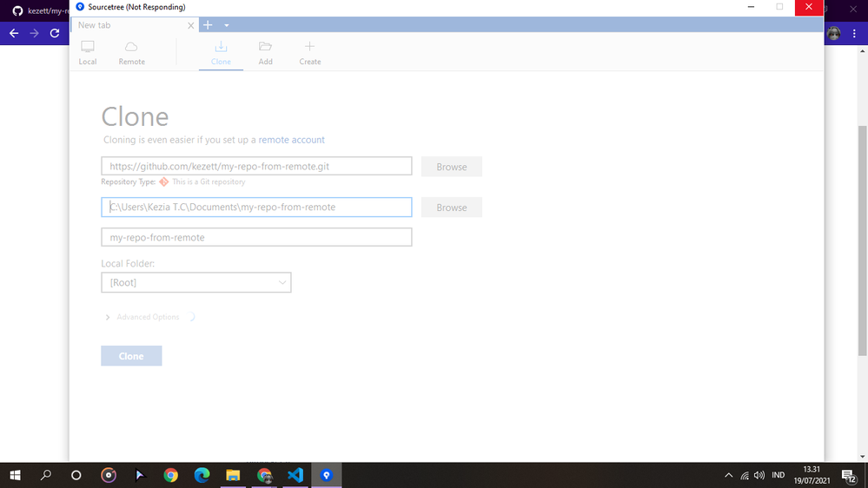Select the Create repository icon
Viewport: 868px width, 488px height.
point(310,53)
